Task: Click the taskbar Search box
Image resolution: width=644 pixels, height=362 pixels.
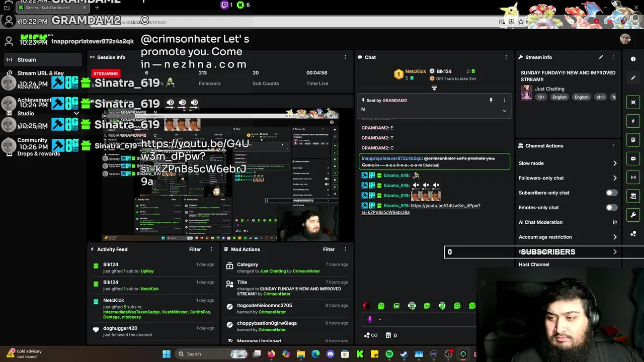Action: (x=211, y=354)
